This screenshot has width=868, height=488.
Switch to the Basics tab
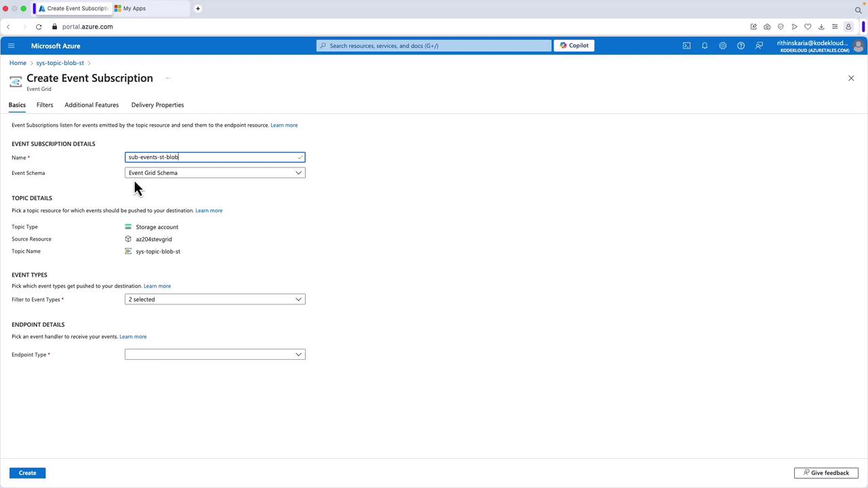(17, 105)
